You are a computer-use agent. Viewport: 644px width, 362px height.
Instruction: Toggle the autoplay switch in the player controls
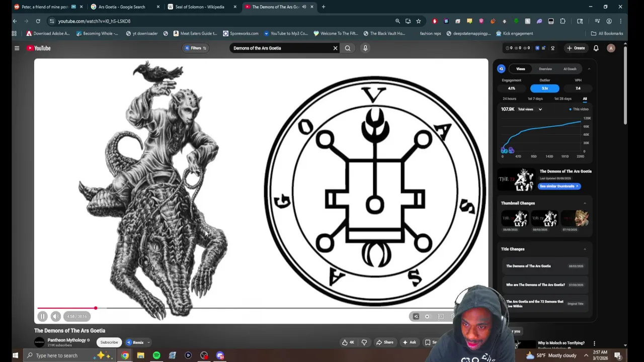(x=427, y=316)
